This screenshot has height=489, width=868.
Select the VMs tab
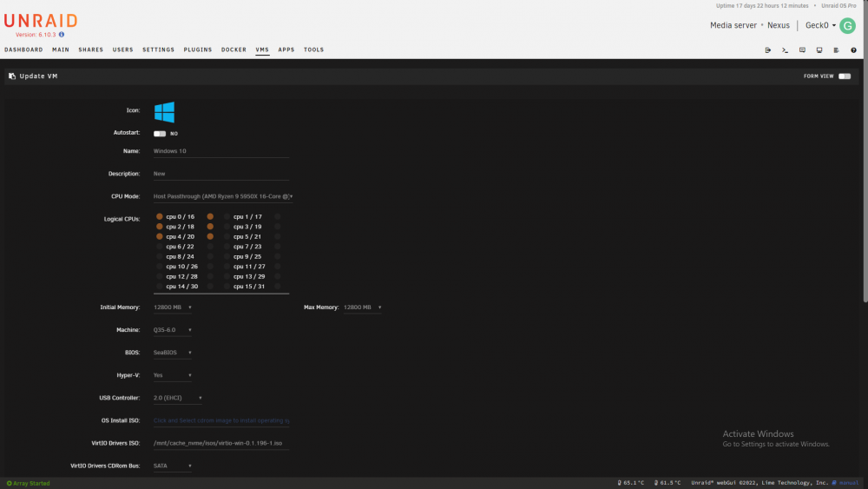point(262,50)
